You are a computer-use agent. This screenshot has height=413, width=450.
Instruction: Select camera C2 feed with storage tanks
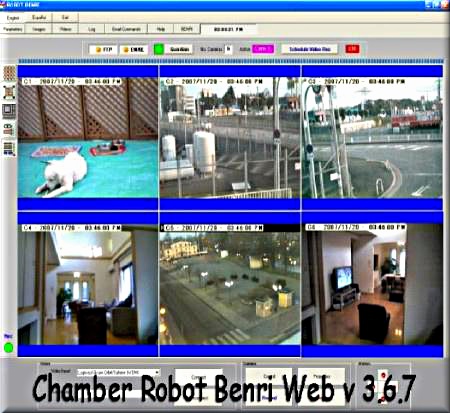pyautogui.click(x=230, y=138)
